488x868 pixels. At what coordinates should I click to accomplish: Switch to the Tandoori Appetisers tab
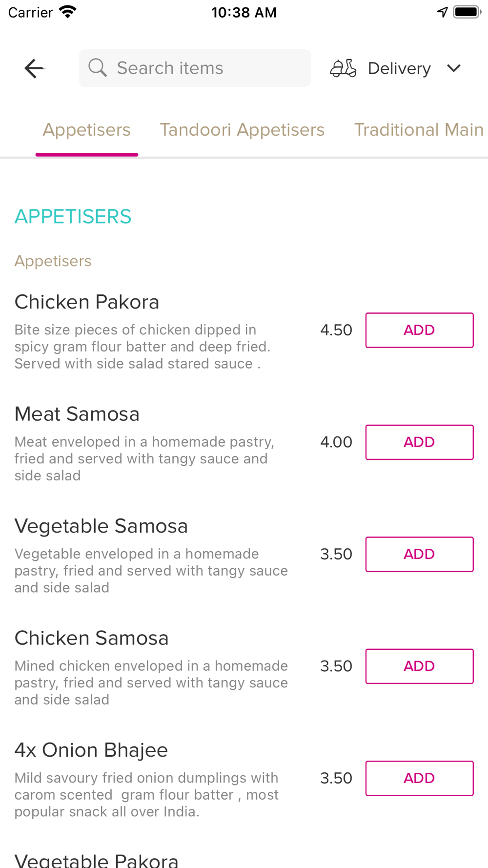click(242, 130)
